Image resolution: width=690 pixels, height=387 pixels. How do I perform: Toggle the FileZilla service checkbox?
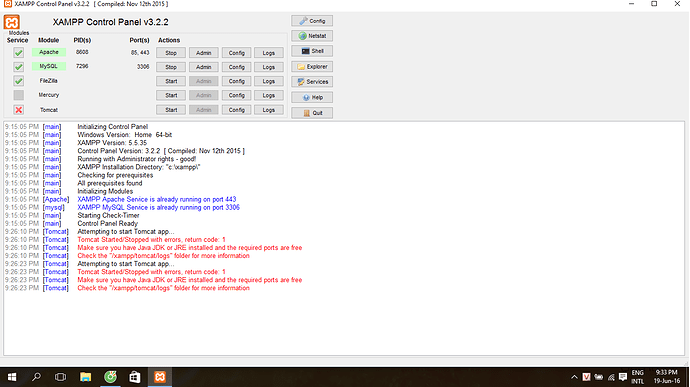tap(18, 81)
